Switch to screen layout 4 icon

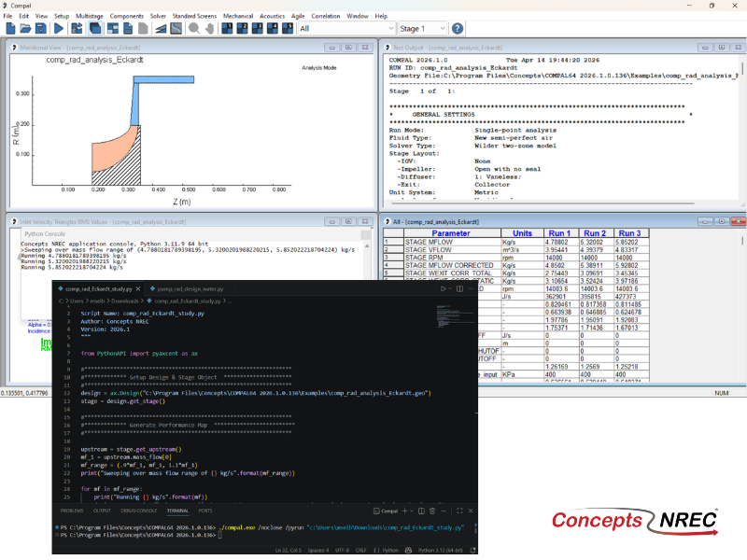point(273,29)
